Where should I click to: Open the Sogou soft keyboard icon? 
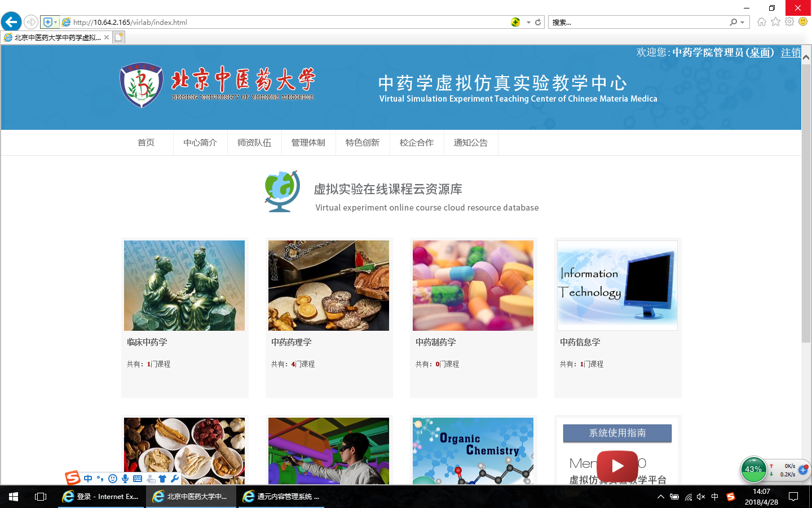[138, 479]
